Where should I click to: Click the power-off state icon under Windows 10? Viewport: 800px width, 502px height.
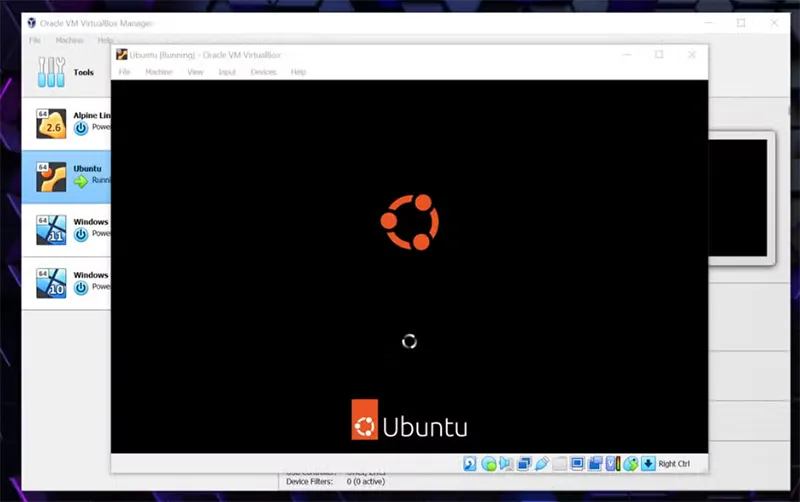pos(81,288)
